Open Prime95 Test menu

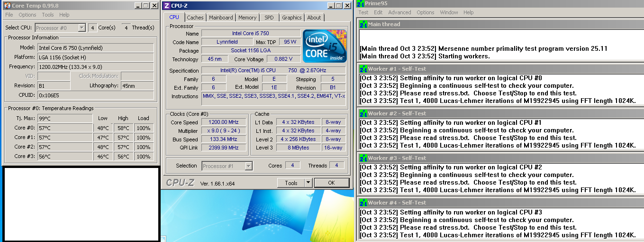point(363,12)
